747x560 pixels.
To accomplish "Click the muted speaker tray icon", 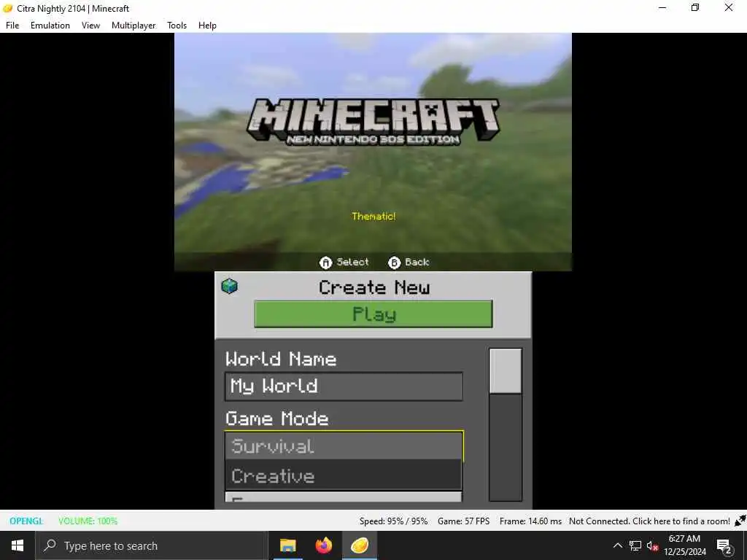I will point(652,545).
